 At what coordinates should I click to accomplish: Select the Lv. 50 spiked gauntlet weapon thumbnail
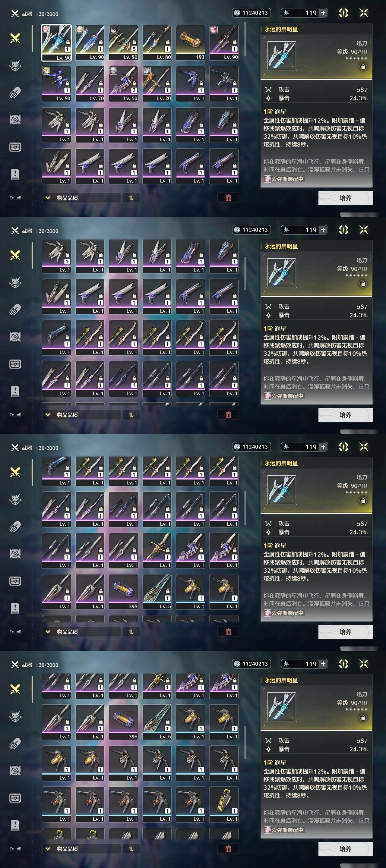point(123,84)
